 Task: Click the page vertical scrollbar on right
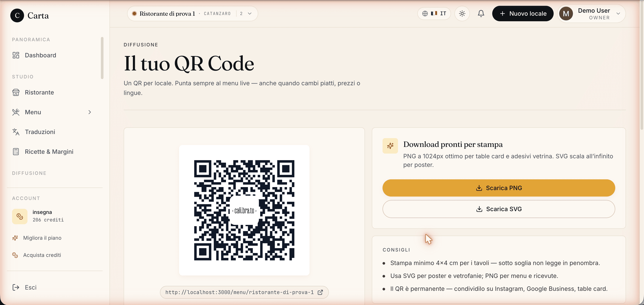click(642, 66)
